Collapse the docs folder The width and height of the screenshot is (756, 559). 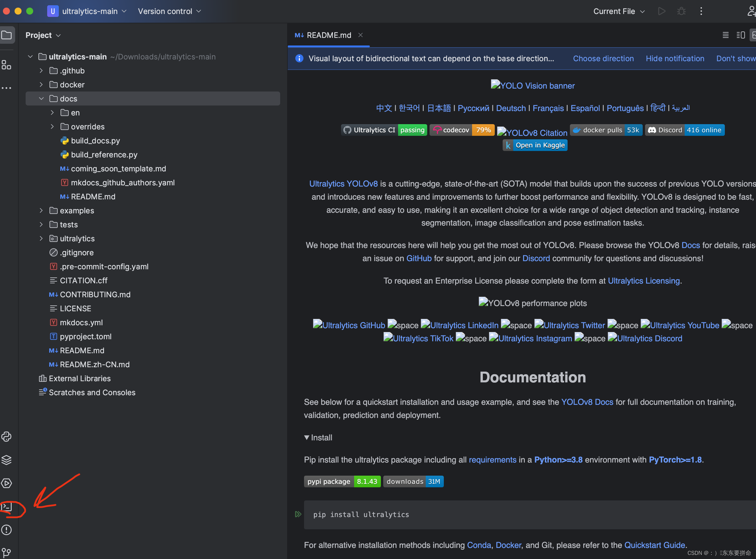click(41, 99)
